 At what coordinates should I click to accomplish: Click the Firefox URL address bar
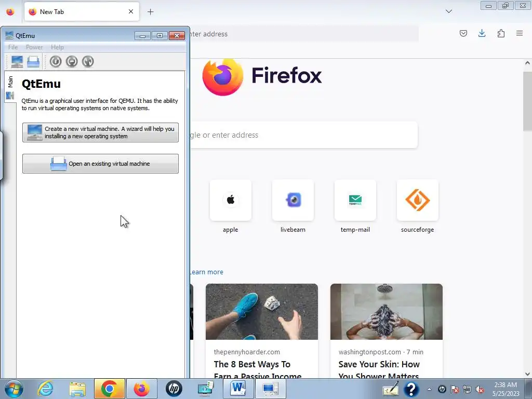pyautogui.click(x=304, y=34)
